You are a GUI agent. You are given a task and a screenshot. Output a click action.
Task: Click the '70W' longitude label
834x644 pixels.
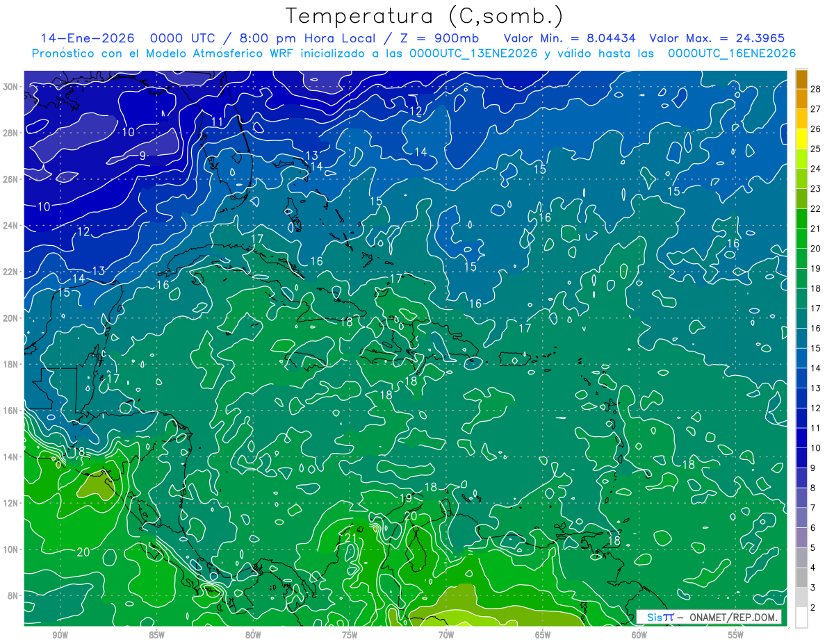(x=446, y=634)
